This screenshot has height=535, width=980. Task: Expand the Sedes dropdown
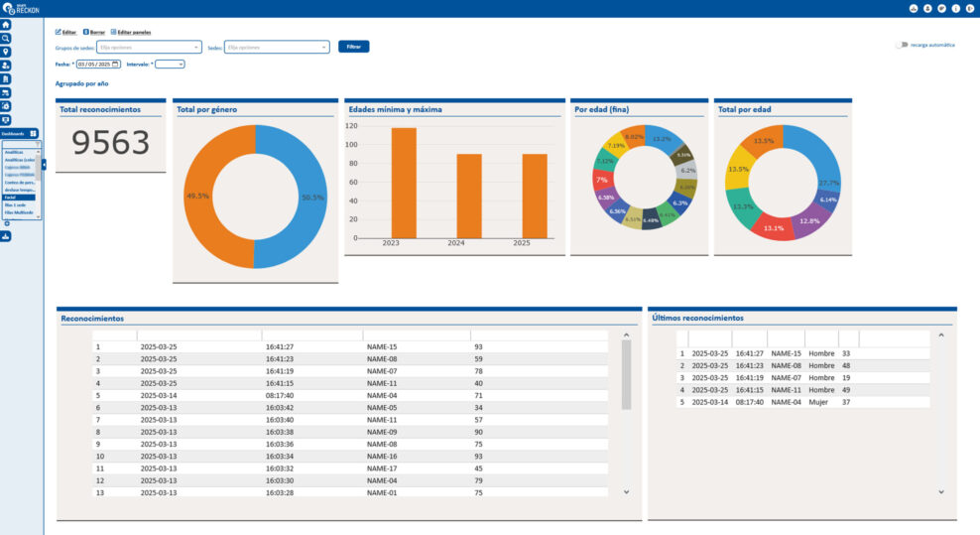coord(277,47)
